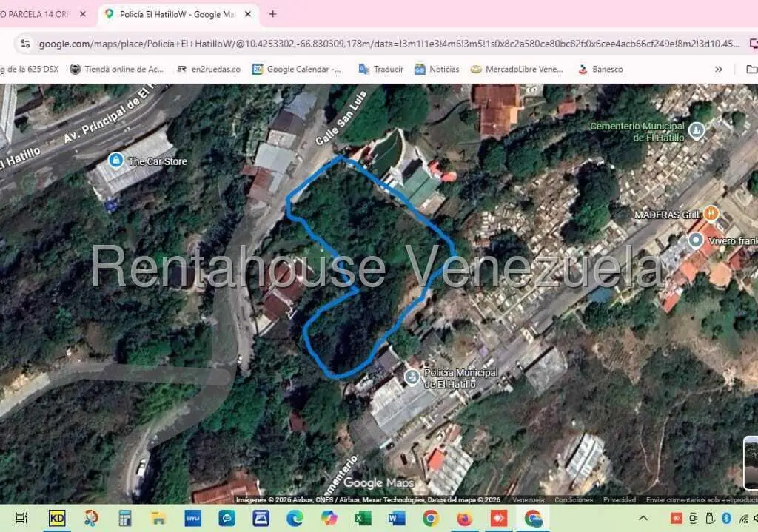Open Microsoft Edge on taskbar
758x532 pixels.
(295, 519)
